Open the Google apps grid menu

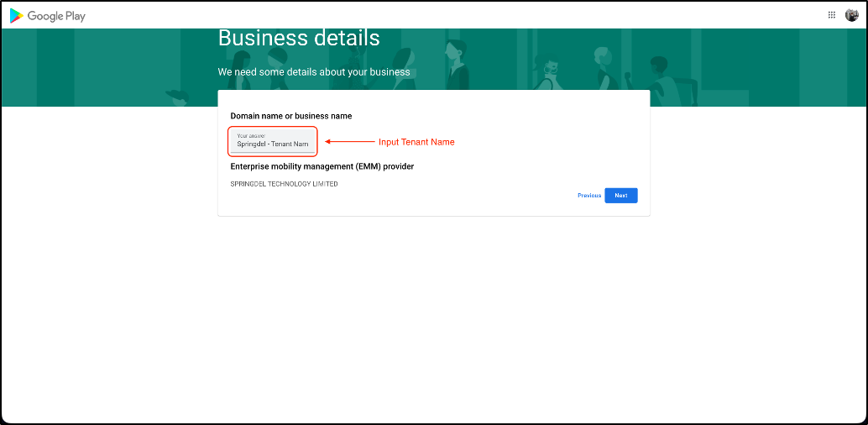point(831,15)
